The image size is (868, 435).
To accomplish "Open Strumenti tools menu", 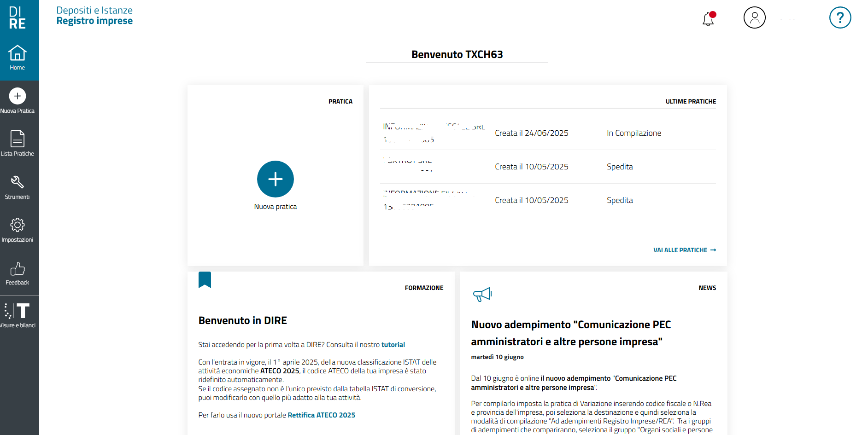I will 18,187.
